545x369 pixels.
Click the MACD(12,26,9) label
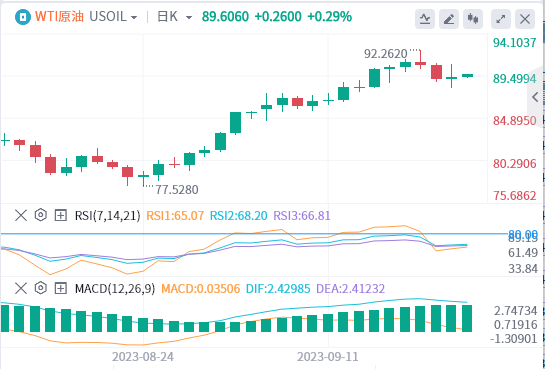(x=115, y=288)
